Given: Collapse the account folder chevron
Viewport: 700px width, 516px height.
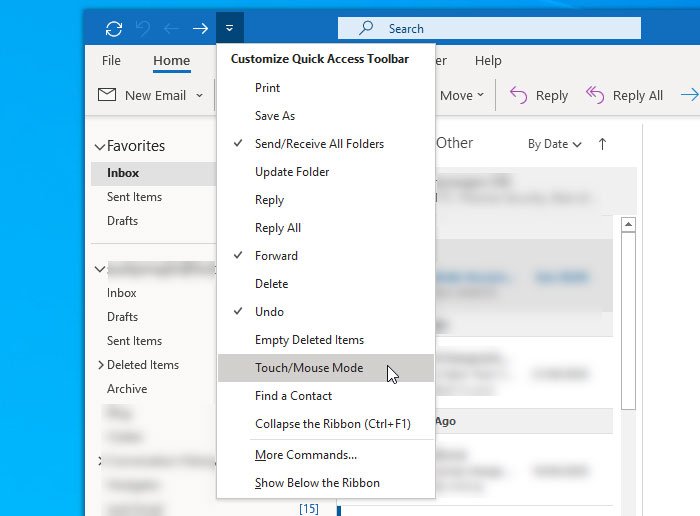Looking at the screenshot, I should point(100,269).
